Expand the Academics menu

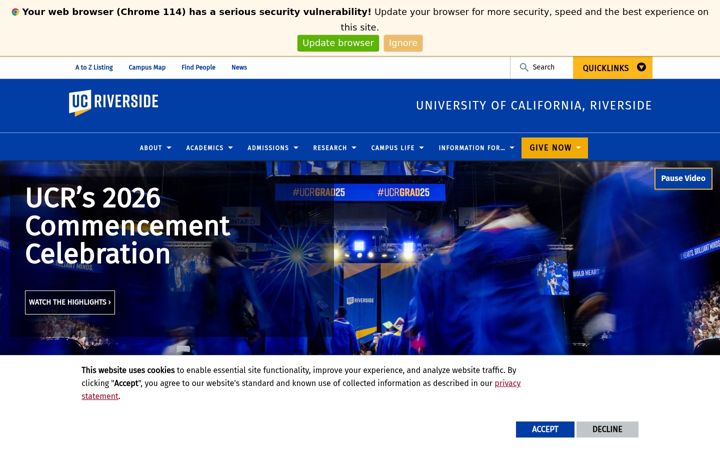(x=209, y=148)
